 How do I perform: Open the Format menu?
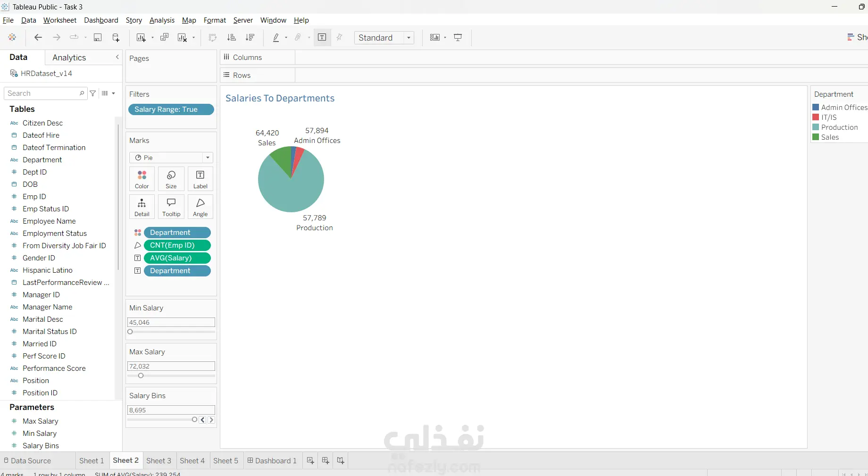tap(215, 20)
